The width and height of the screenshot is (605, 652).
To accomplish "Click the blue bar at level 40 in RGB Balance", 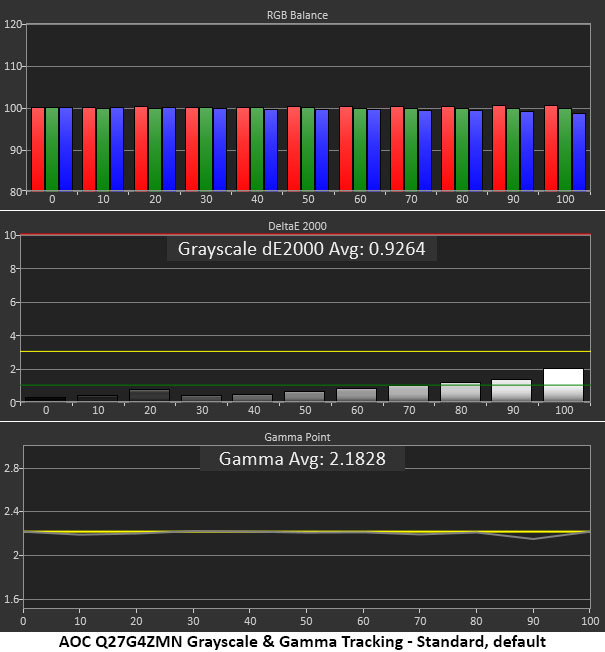I will (x=271, y=150).
